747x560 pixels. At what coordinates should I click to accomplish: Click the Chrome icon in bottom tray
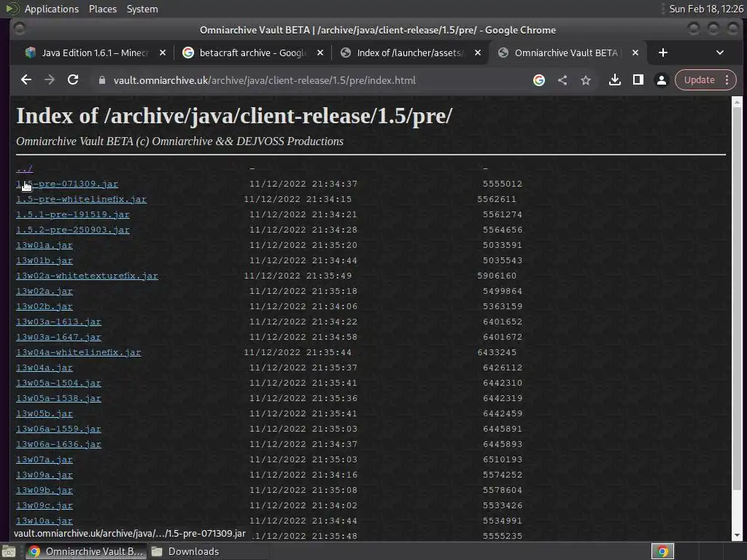(x=662, y=551)
